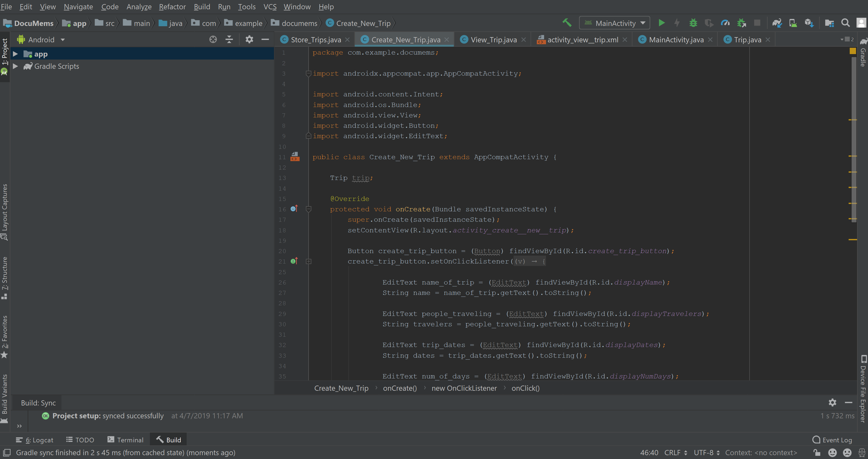Screen dimensions: 868x459
Task: Switch to the View_Trip.java tab
Action: [493, 40]
